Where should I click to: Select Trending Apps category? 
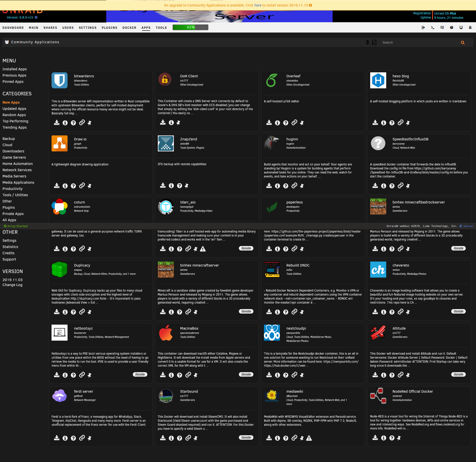coord(15,127)
